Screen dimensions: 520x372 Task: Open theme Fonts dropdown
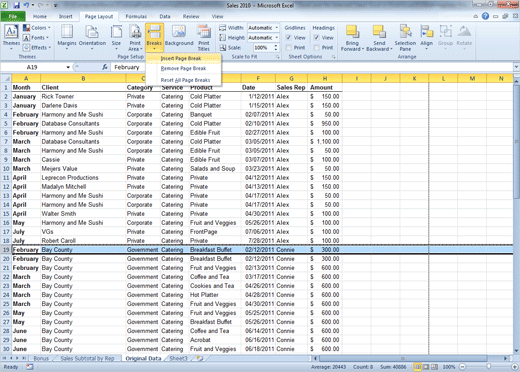[x=36, y=38]
